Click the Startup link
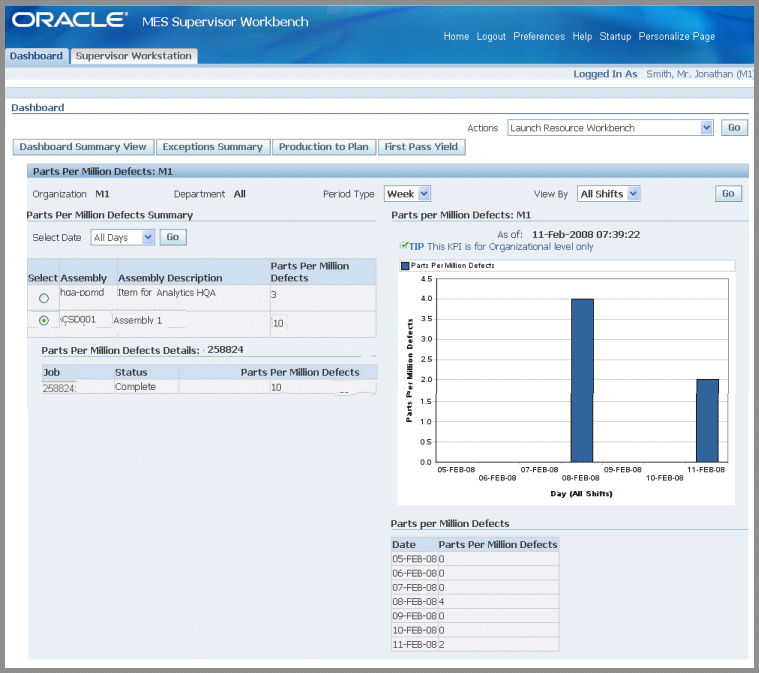 coord(615,36)
